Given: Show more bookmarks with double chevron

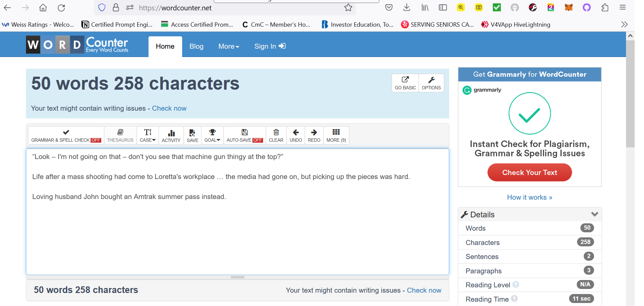Looking at the screenshot, I should 624,24.
